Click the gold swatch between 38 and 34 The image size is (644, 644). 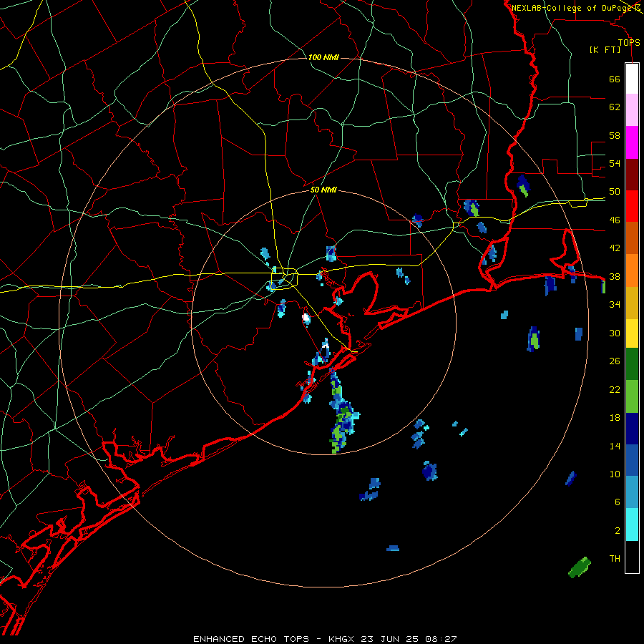tap(632, 302)
